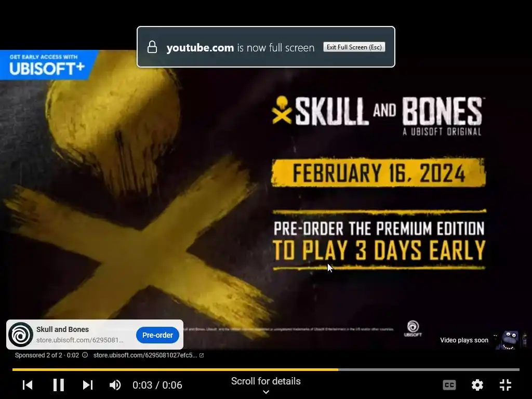The image size is (532, 399).
Task: Click the Ubisoft swirl logo in ad card
Action: [21, 335]
